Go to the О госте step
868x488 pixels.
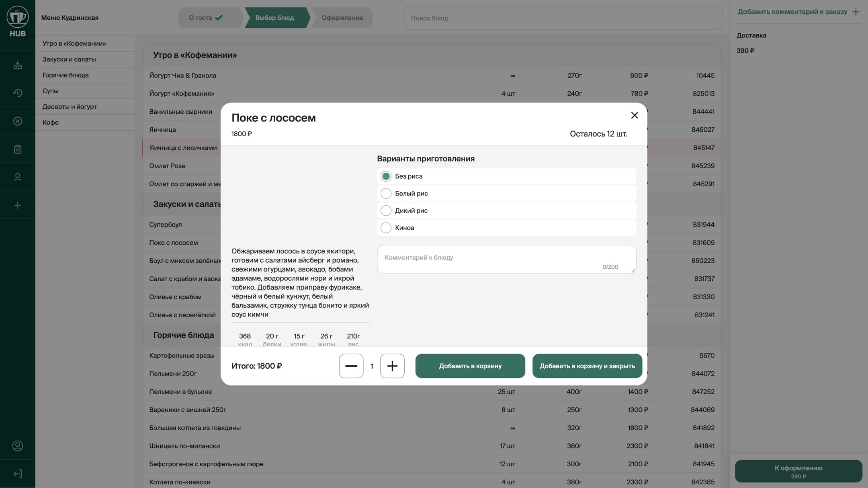click(210, 18)
